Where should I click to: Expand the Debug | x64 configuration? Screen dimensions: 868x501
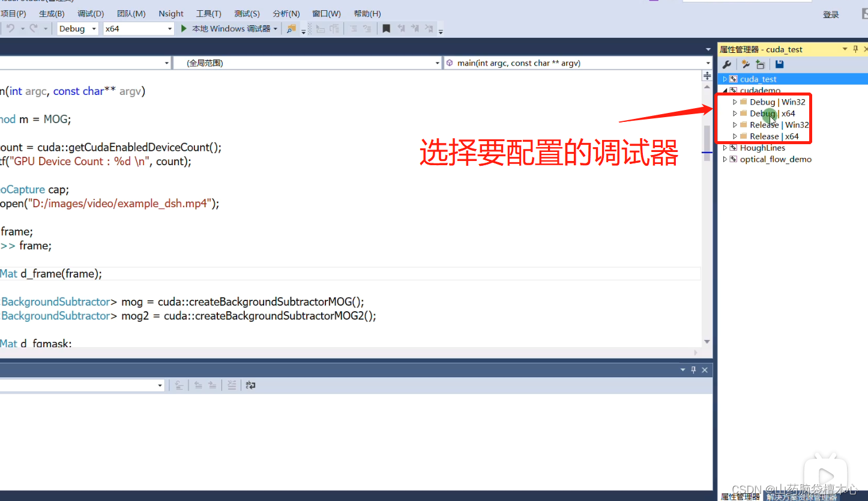[x=735, y=114]
